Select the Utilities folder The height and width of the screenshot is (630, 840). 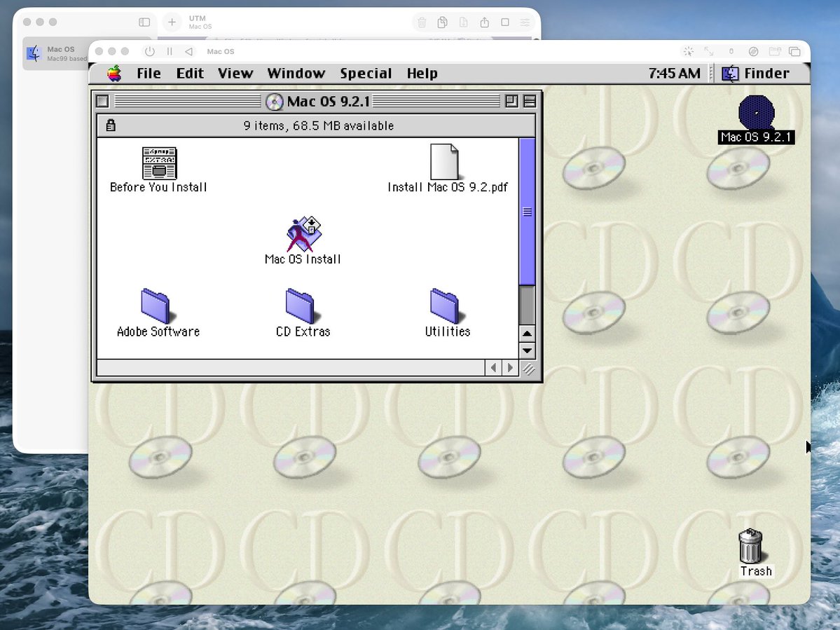coord(447,313)
